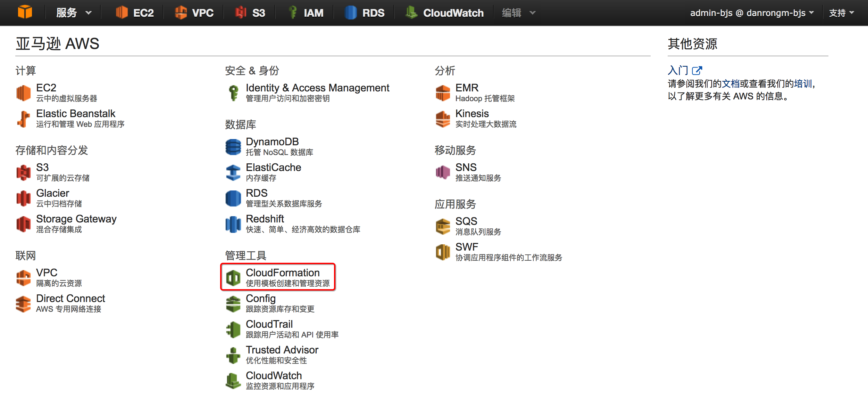Open the SWF service link
868x399 pixels.
point(467,247)
